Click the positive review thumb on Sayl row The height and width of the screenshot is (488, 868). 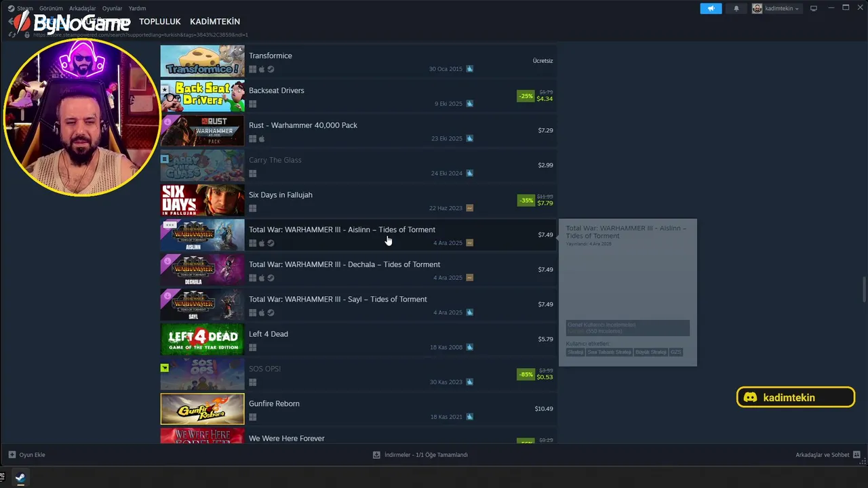click(x=470, y=312)
